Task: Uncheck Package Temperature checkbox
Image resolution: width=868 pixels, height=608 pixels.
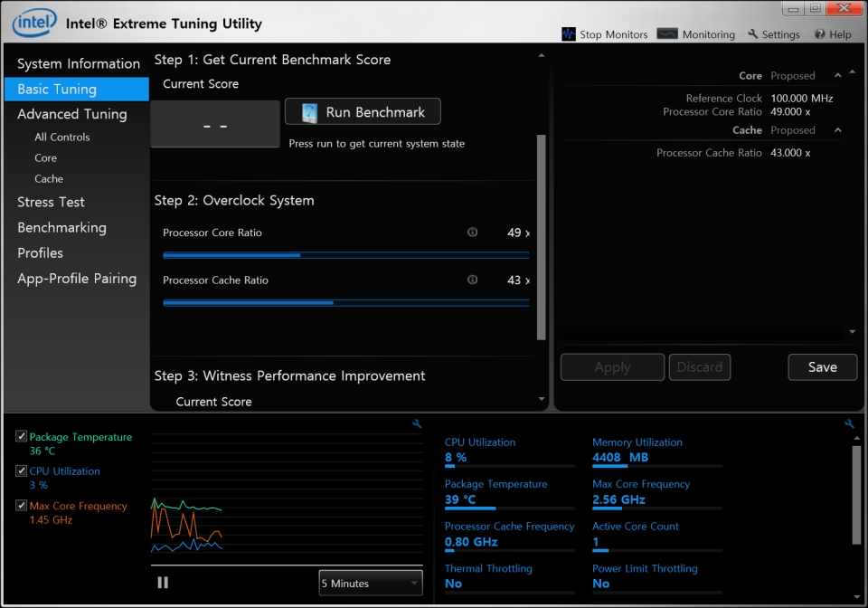Action: click(21, 437)
